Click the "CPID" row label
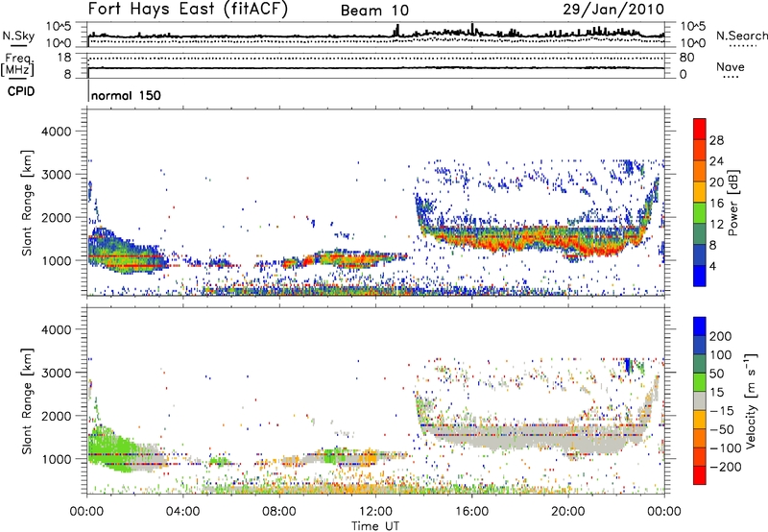The width and height of the screenshot is (768, 532). click(x=21, y=91)
